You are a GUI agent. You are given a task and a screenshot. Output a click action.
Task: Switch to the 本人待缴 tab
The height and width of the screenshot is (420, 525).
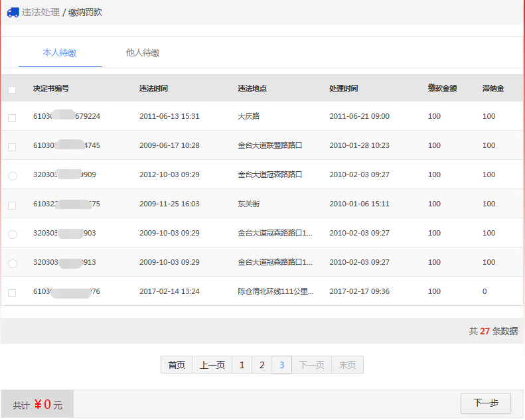tap(60, 53)
